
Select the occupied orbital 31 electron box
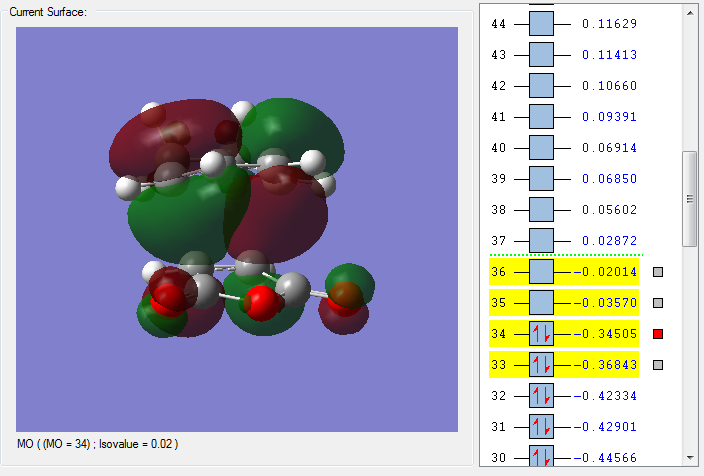click(x=541, y=427)
